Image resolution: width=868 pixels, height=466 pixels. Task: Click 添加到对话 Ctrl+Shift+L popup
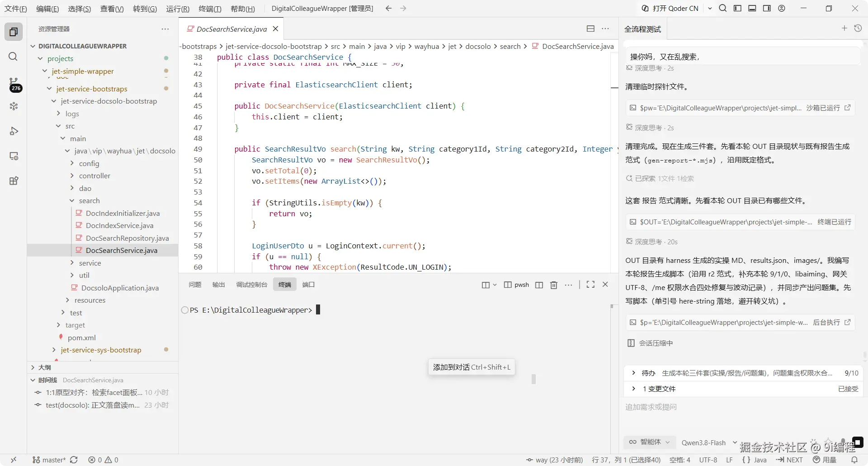472,367
